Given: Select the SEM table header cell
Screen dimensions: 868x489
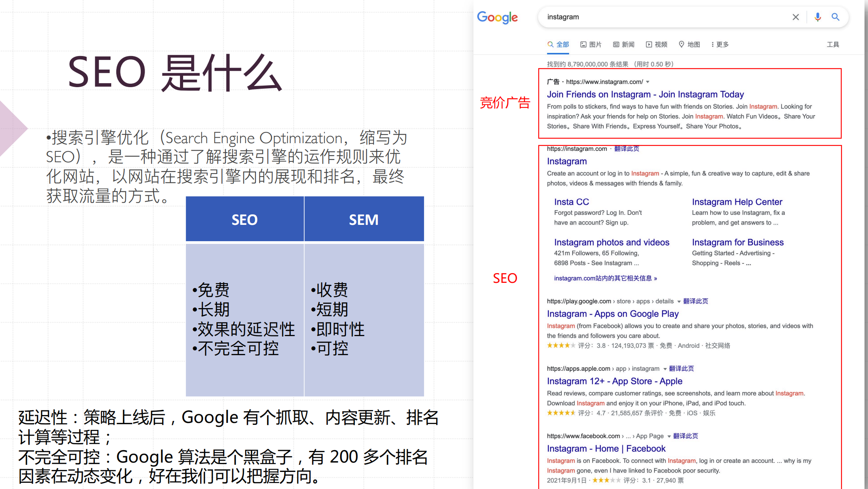Looking at the screenshot, I should click(364, 219).
